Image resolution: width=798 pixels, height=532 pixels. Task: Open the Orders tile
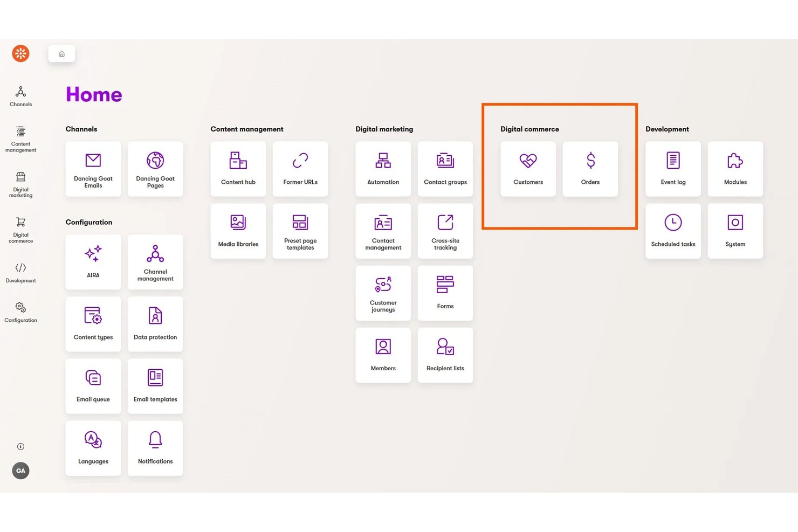tap(590, 169)
